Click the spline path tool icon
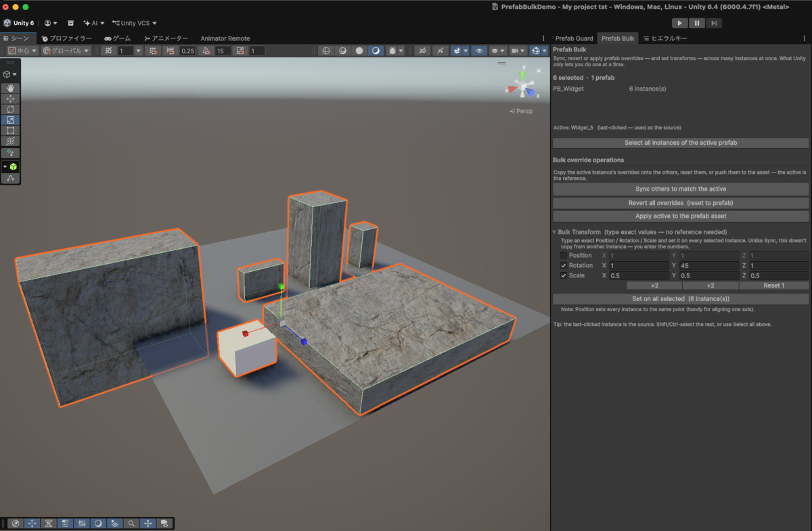This screenshot has height=531, width=812. [x=11, y=178]
